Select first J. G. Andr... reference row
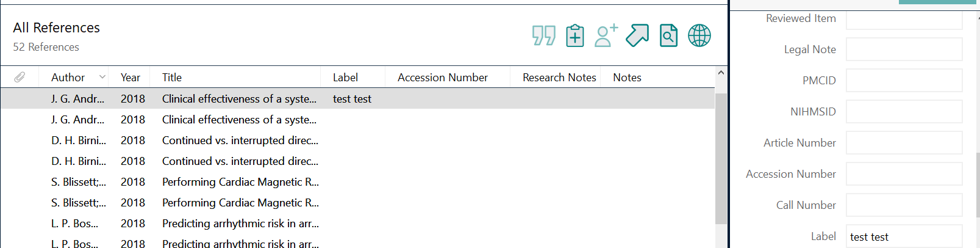 coord(357,98)
